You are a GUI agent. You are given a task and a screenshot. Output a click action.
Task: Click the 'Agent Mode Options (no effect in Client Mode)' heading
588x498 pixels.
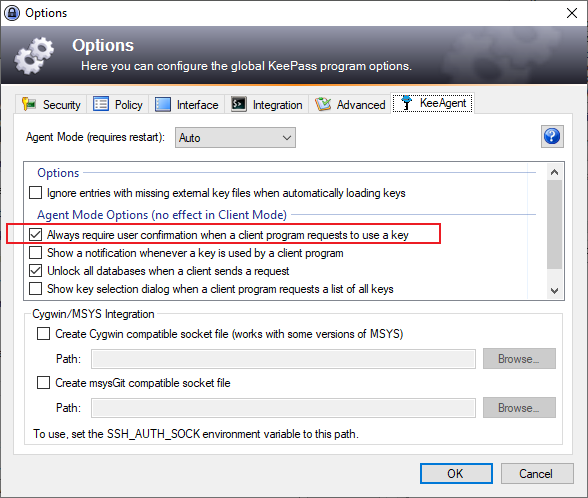pyautogui.click(x=162, y=215)
